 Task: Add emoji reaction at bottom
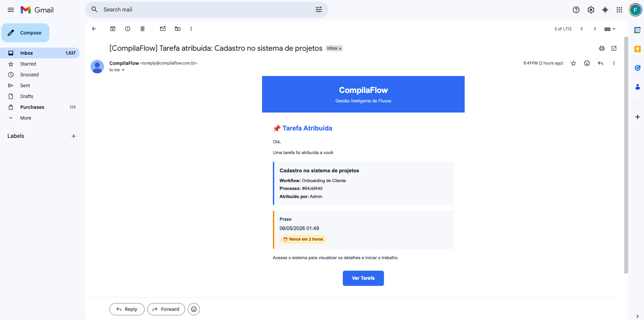pyautogui.click(x=194, y=309)
